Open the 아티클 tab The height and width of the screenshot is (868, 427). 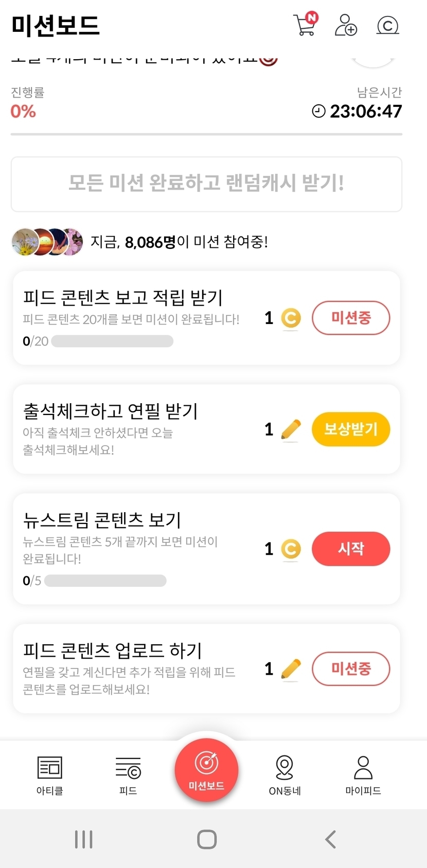click(x=49, y=774)
